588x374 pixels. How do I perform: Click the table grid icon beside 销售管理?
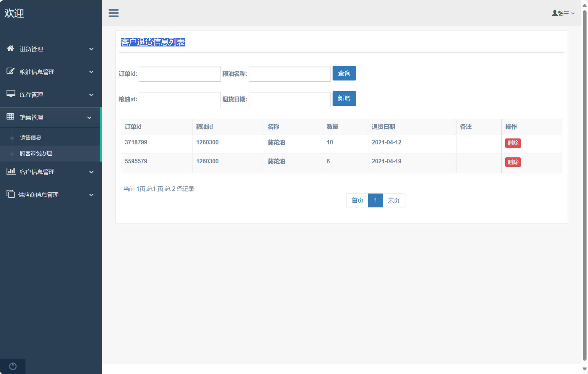(10, 117)
